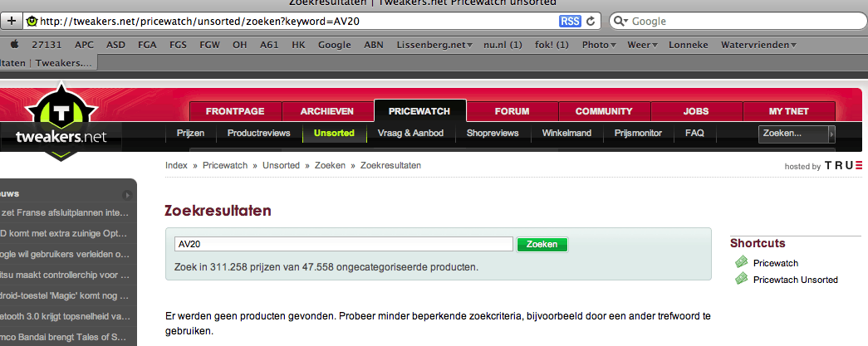Image resolution: width=868 pixels, height=346 pixels.
Task: Click the money icon beside Pricewatch shortcut
Action: coord(741,262)
